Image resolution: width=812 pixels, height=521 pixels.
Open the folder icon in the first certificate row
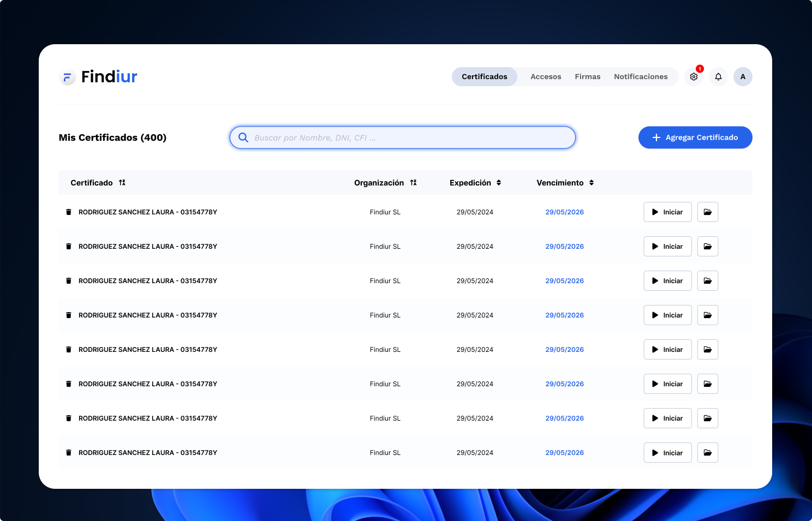pyautogui.click(x=708, y=212)
